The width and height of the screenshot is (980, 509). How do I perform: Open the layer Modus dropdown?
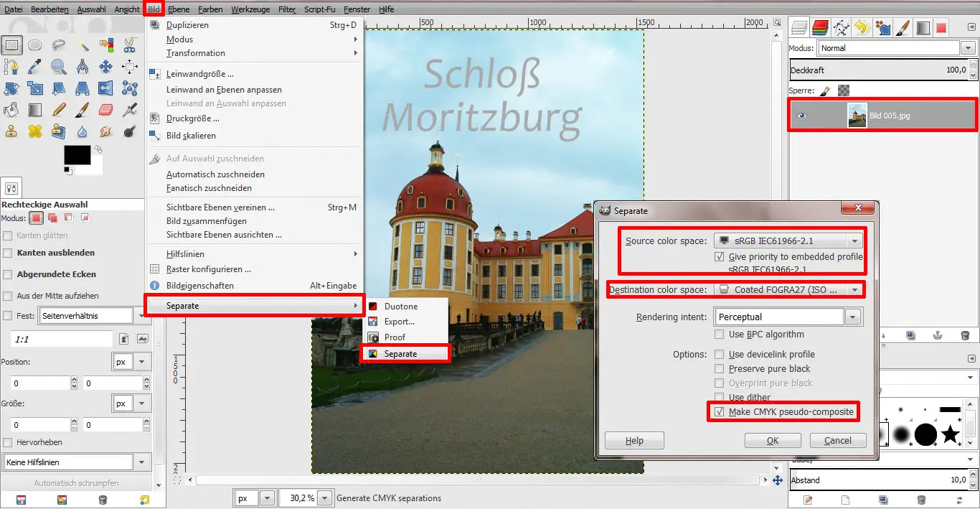pyautogui.click(x=968, y=48)
